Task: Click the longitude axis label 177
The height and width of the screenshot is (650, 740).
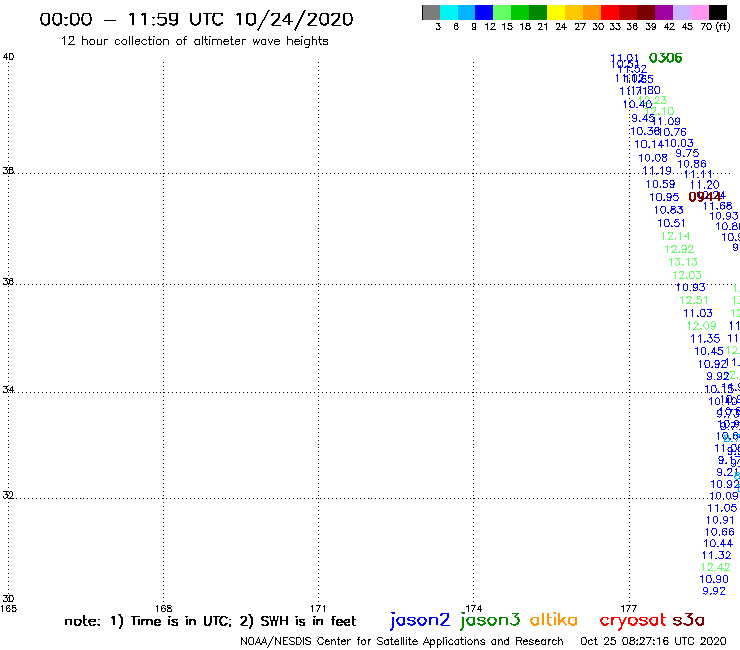Action: point(629,608)
